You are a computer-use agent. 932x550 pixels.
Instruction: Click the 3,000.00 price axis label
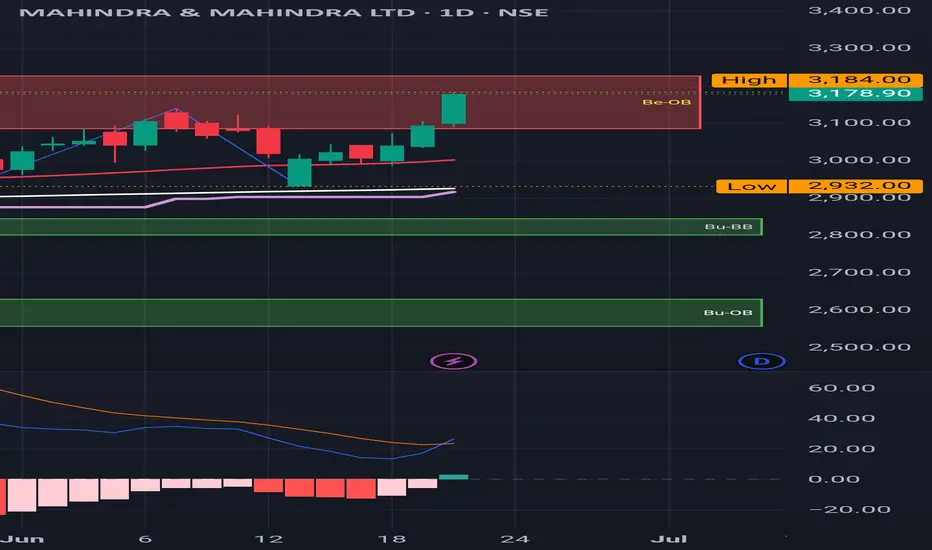coord(859,160)
